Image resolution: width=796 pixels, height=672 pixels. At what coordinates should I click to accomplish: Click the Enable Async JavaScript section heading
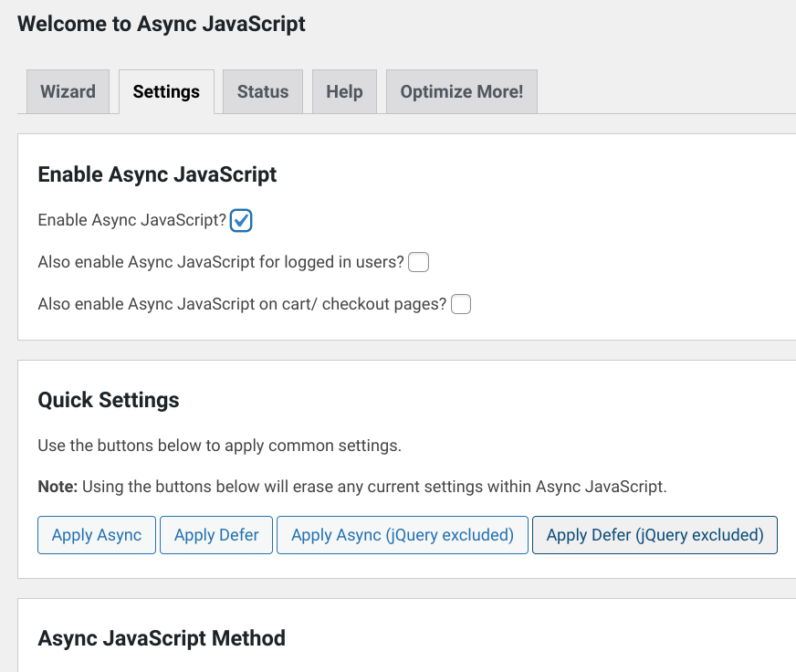[157, 174]
